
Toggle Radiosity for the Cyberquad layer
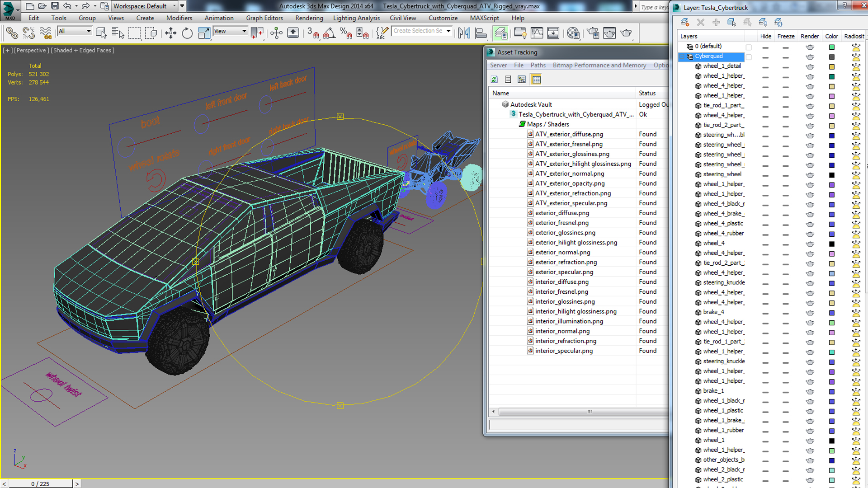click(x=856, y=57)
